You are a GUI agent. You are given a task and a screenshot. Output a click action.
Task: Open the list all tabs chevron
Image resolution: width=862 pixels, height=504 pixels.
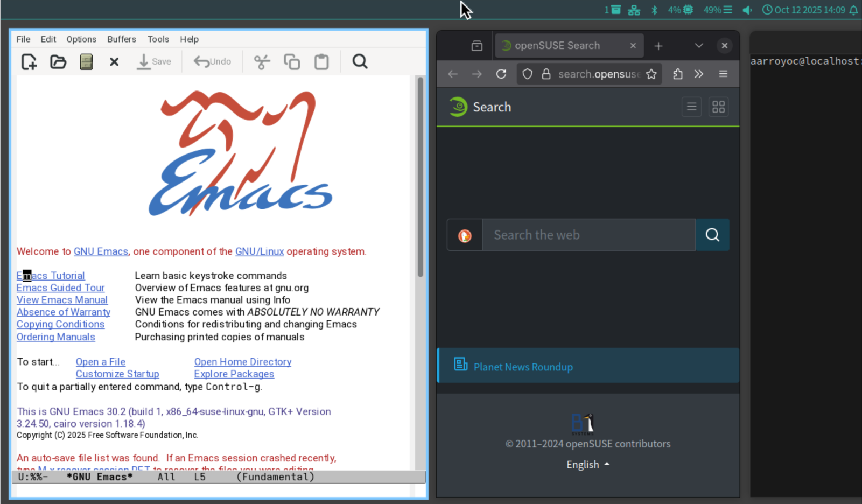(699, 46)
